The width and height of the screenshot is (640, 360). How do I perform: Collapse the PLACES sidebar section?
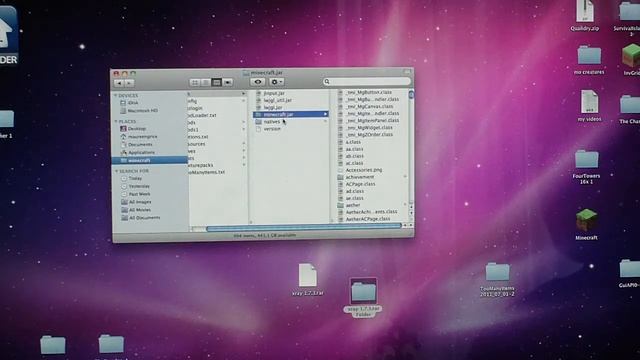pyautogui.click(x=116, y=121)
